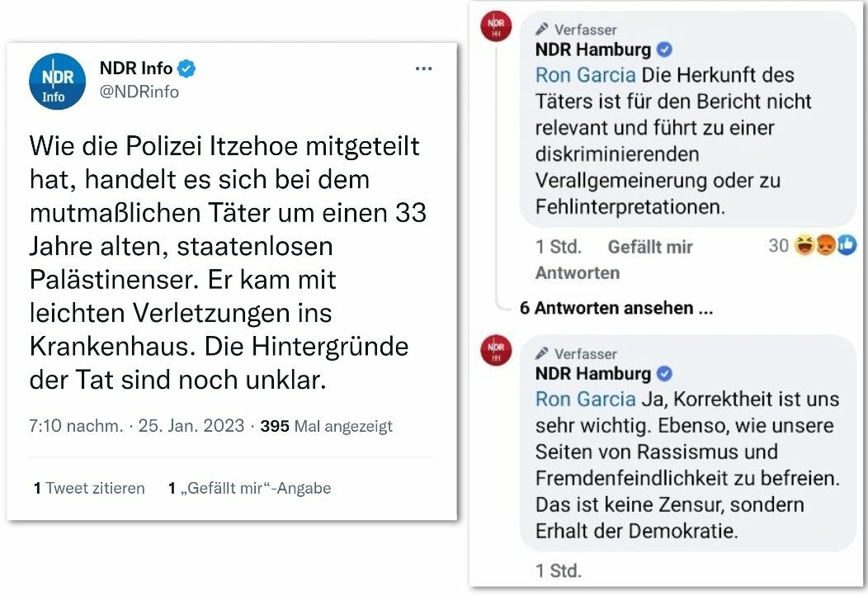Open tweet timestamp 7:10 nachm. 25. Jan. 2023

pyautogui.click(x=136, y=426)
